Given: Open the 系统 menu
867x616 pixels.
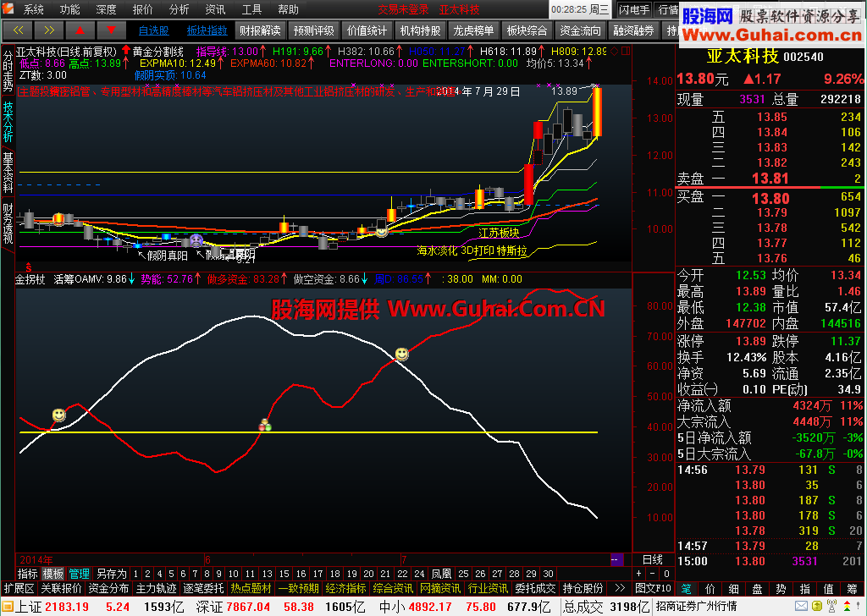Looking at the screenshot, I should [33, 9].
